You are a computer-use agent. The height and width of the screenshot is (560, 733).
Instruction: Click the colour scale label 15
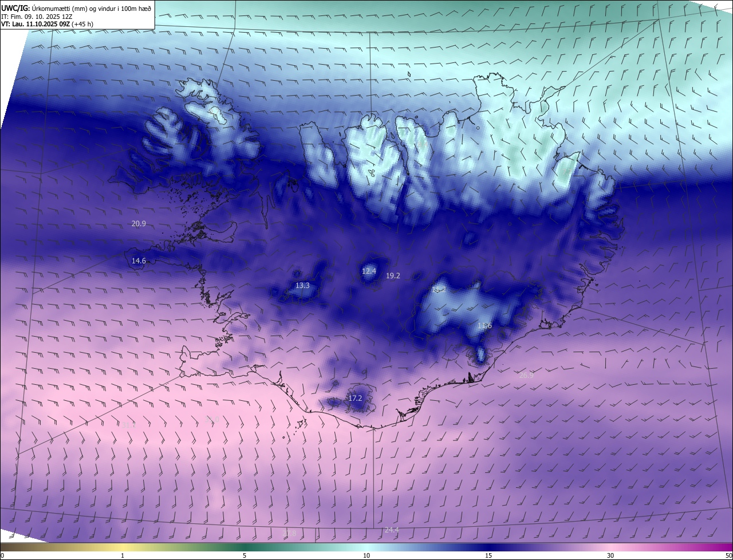pos(488,556)
